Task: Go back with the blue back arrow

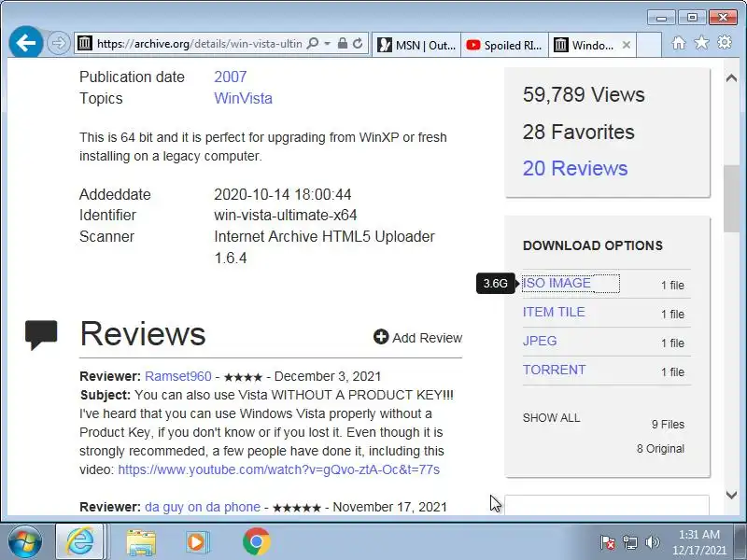Action: point(26,43)
